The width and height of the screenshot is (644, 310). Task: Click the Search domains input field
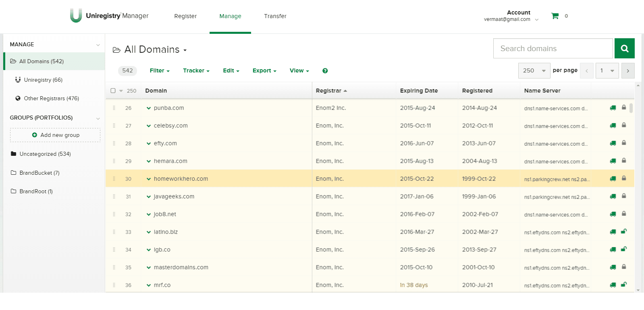pos(553,48)
